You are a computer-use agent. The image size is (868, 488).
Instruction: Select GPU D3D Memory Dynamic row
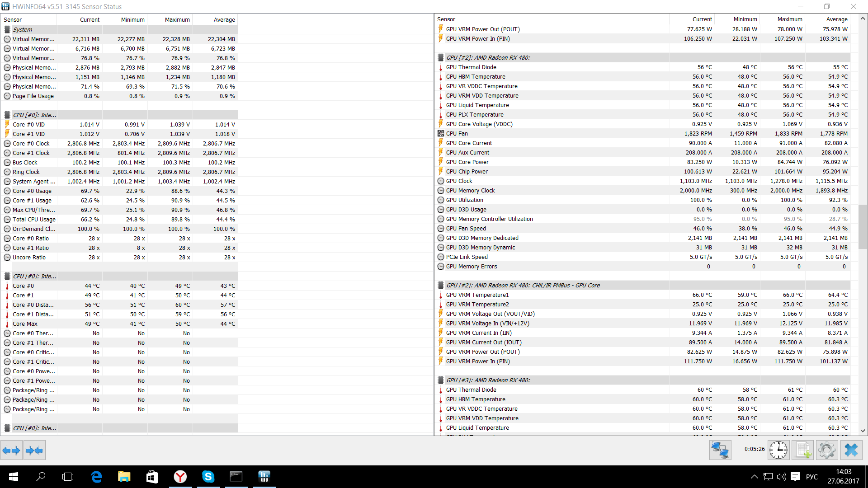[644, 248]
